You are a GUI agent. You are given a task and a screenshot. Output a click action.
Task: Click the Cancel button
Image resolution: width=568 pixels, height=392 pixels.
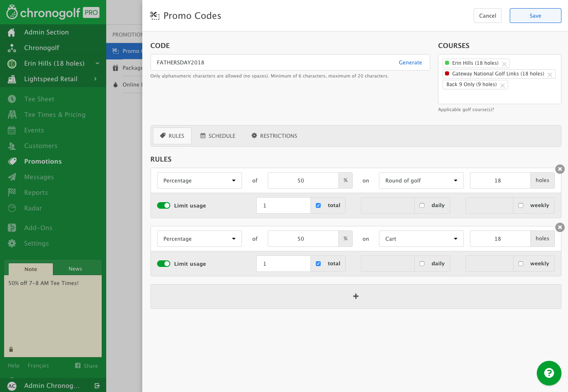[x=487, y=16]
